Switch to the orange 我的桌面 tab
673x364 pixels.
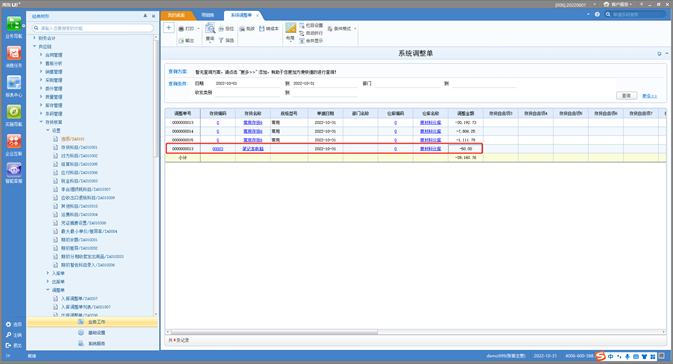[176, 15]
